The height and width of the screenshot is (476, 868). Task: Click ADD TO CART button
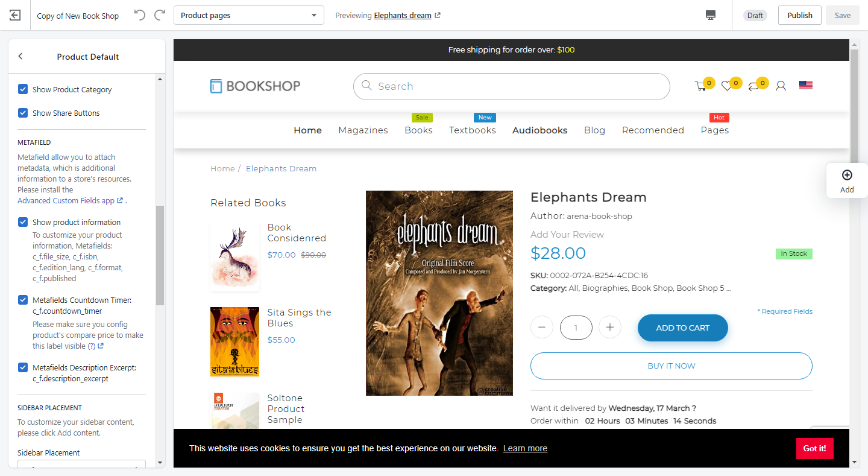(x=683, y=328)
